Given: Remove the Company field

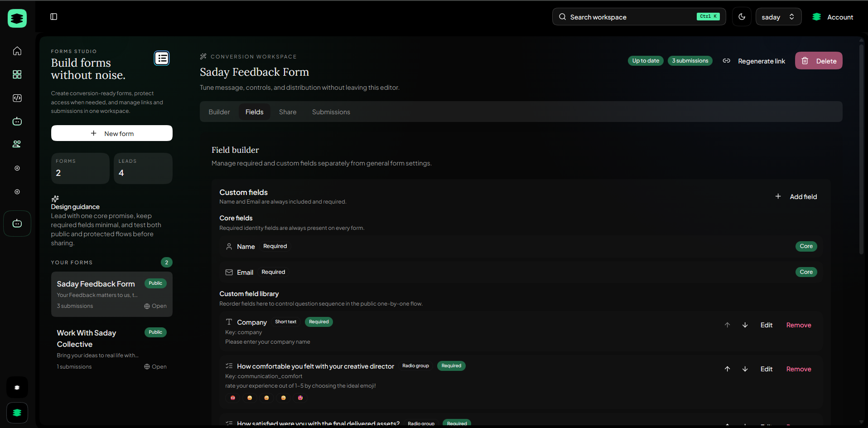Looking at the screenshot, I should coord(799,325).
